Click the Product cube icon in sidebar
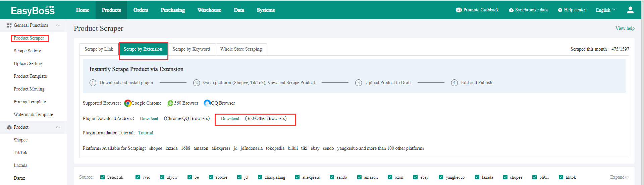 (x=9, y=127)
